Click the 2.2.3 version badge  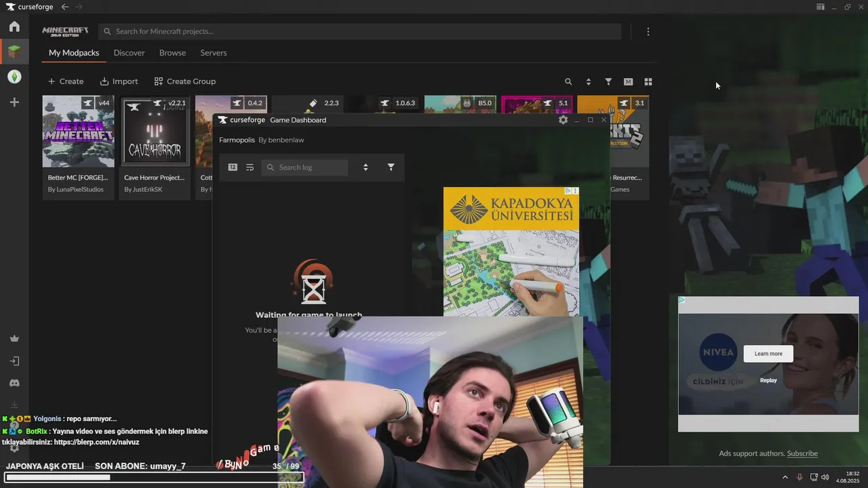332,103
